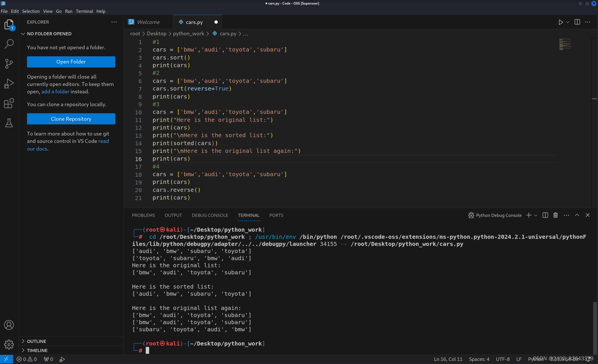Close cars.py via the unsaved dot
Screen dimensions: 598x364
click(x=216, y=22)
